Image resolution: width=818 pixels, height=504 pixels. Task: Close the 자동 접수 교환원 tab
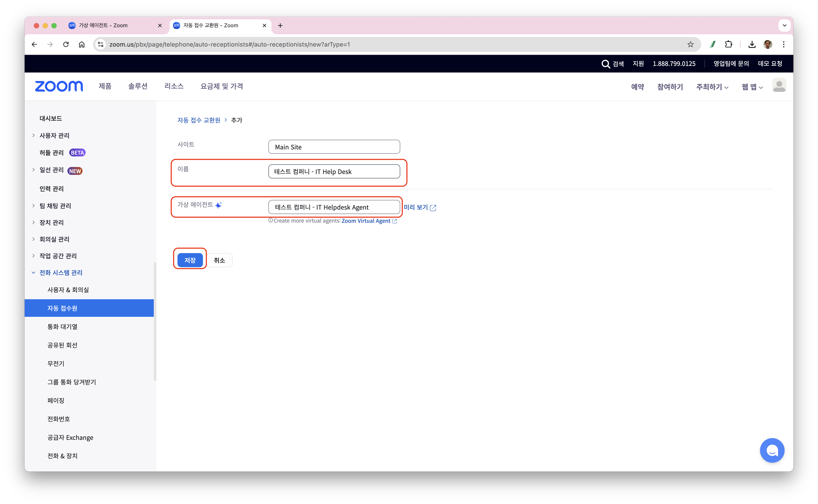point(264,25)
